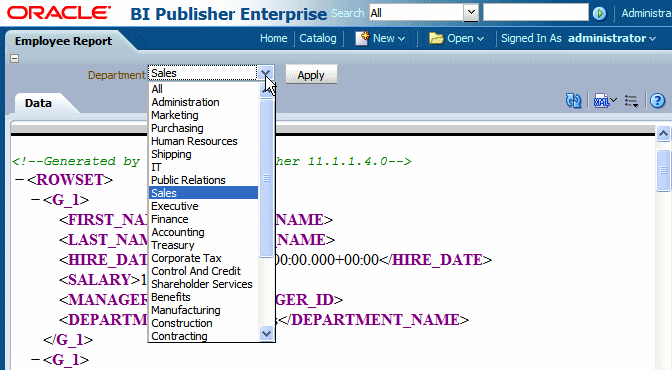This screenshot has height=370, width=672.
Task: Select 'Accounting' from the list
Action: click(204, 232)
